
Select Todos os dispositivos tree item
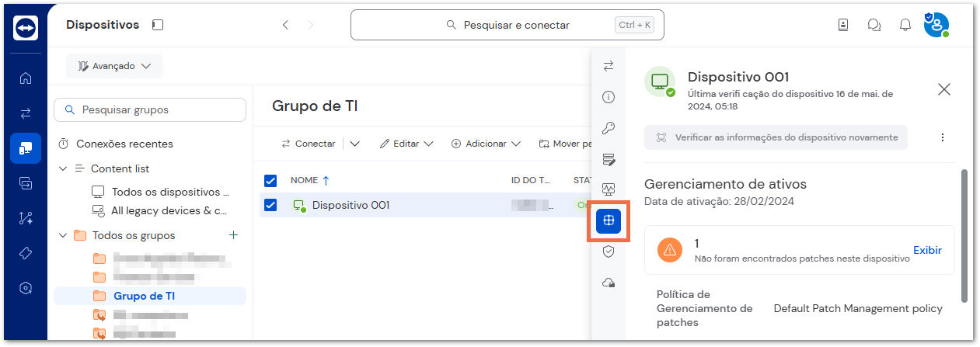click(161, 192)
